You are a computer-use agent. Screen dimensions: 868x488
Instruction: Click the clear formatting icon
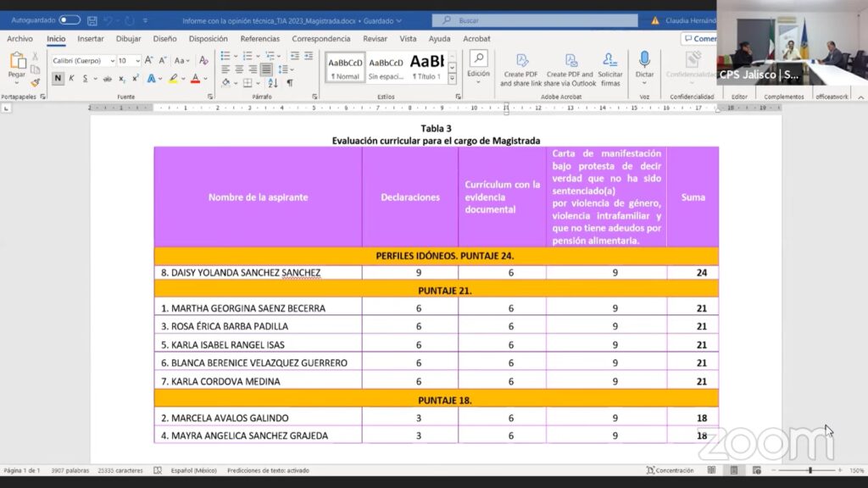click(x=203, y=61)
